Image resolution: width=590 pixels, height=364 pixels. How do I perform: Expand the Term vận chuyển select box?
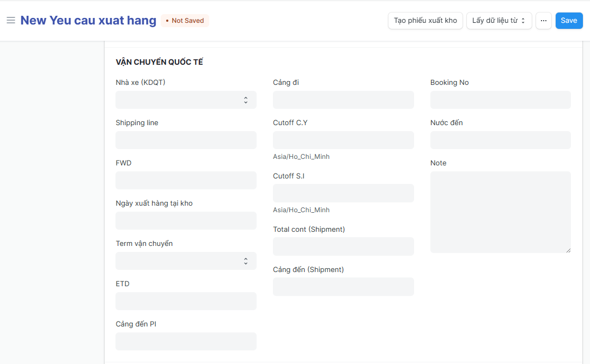click(x=186, y=261)
